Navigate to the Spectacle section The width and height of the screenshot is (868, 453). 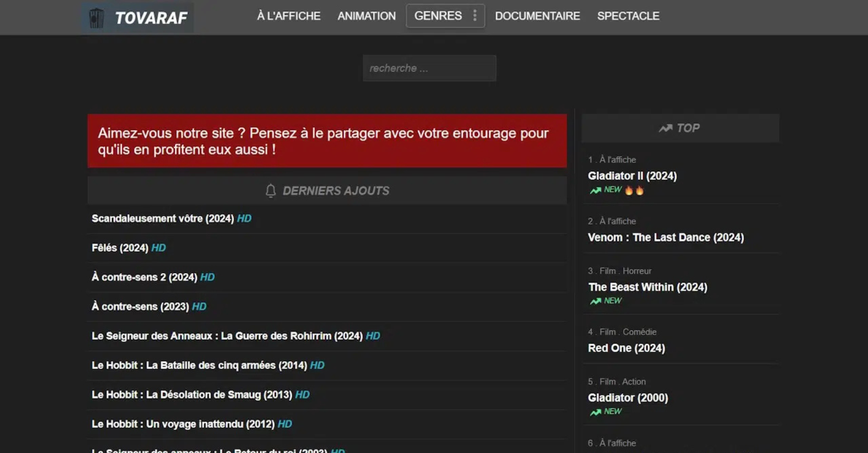pyautogui.click(x=628, y=16)
